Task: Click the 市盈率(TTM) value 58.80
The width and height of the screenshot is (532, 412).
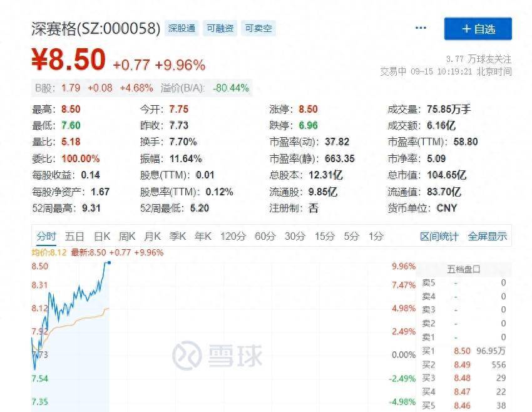Action: pyautogui.click(x=466, y=142)
